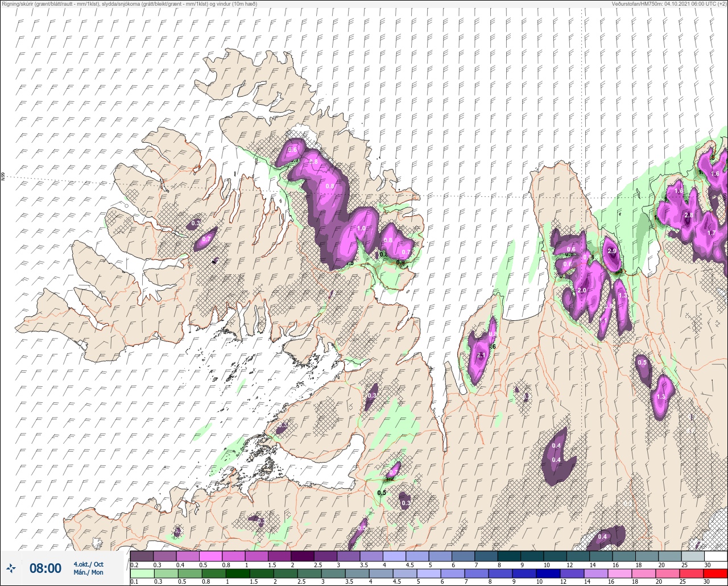Click the 2.0 snowfall value on the map
Image resolution: width=728 pixels, height=586 pixels.
[x=581, y=290]
